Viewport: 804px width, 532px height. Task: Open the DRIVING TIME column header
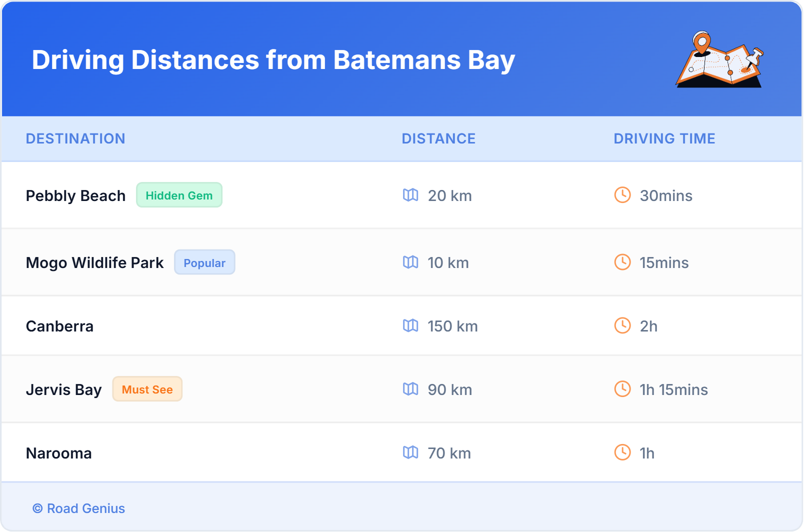pyautogui.click(x=664, y=138)
